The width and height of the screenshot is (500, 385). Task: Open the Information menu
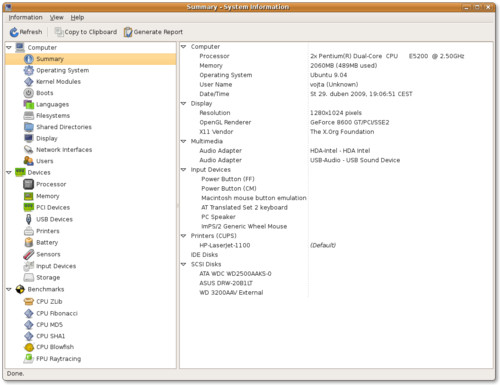(x=25, y=17)
